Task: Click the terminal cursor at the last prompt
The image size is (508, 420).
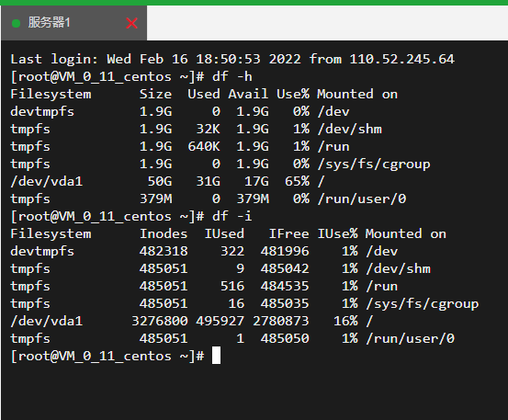Action: pyautogui.click(x=216, y=356)
